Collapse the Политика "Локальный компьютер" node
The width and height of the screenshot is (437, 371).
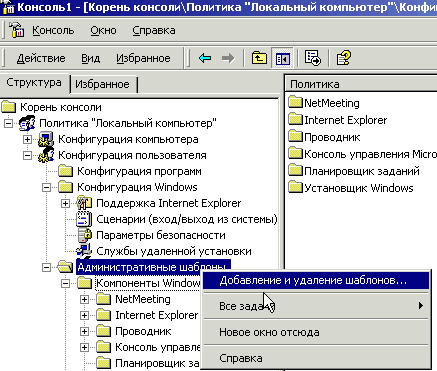coord(8,123)
